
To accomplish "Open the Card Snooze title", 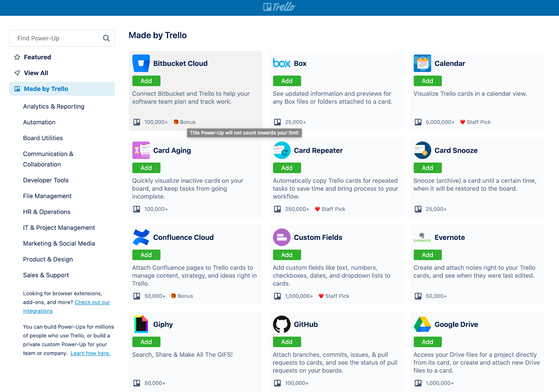I will pos(456,150).
